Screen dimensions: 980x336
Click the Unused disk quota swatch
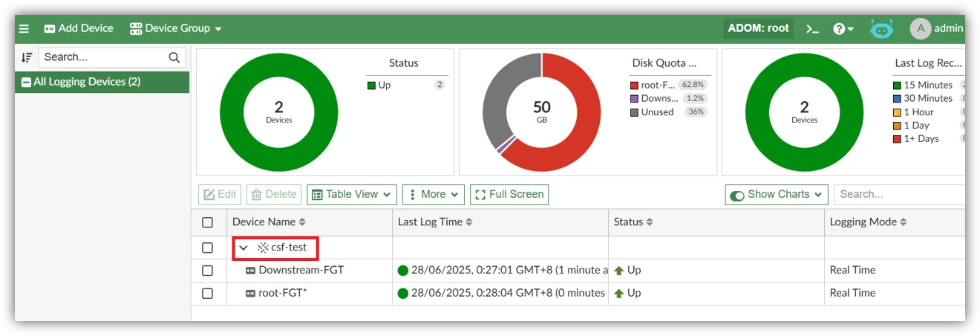coord(634,112)
